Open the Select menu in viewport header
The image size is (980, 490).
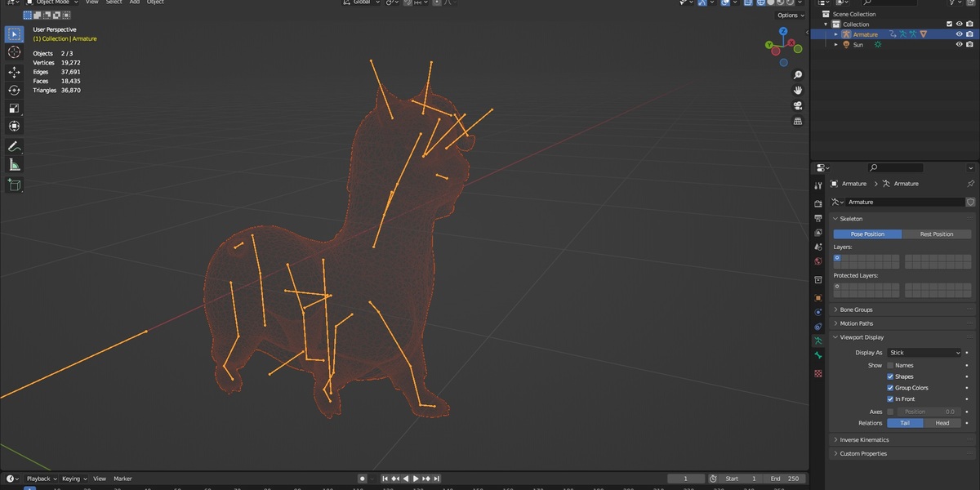click(114, 2)
